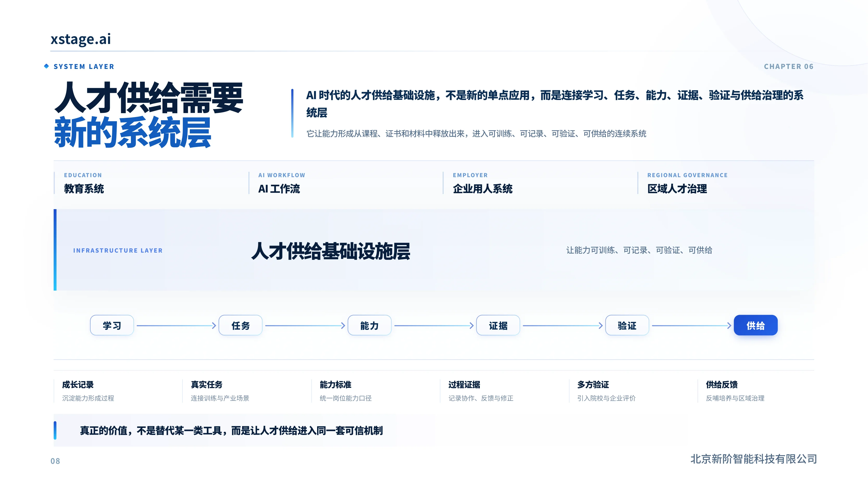The width and height of the screenshot is (868, 488).
Task: Click the summary line starting 它让能力形成从课程
Action: [476, 134]
